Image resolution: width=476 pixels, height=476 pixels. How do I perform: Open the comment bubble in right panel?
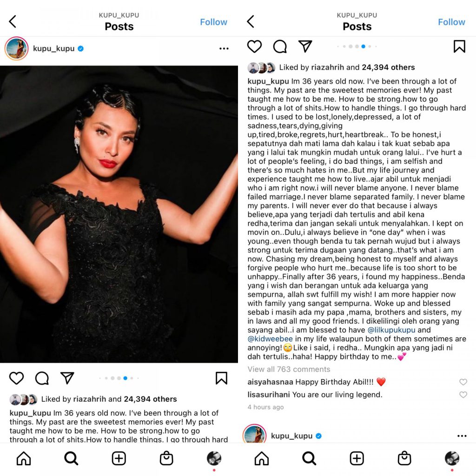coord(280,46)
